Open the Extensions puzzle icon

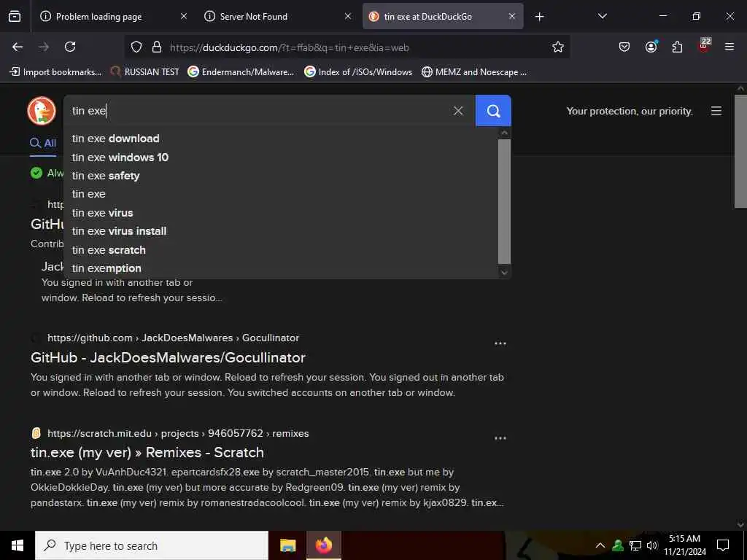(x=677, y=47)
